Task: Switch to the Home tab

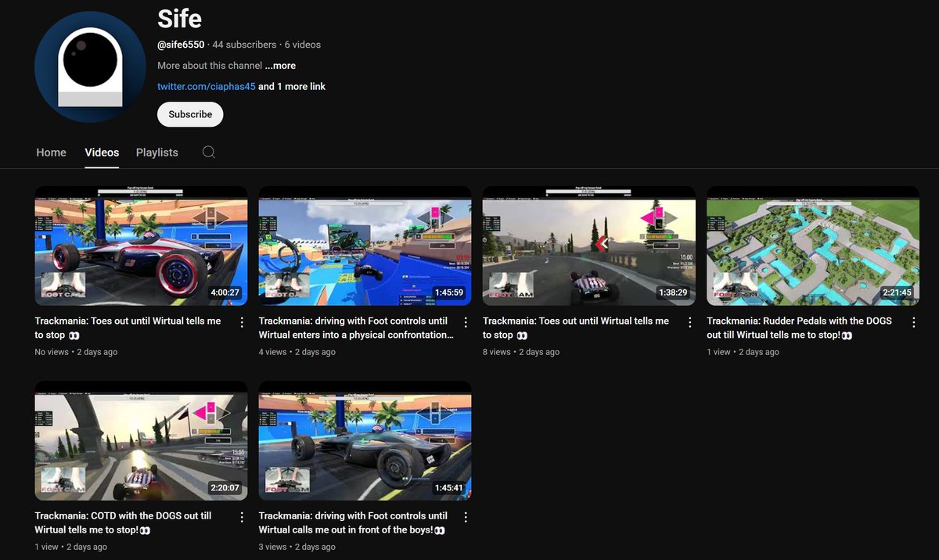Action: pyautogui.click(x=51, y=153)
